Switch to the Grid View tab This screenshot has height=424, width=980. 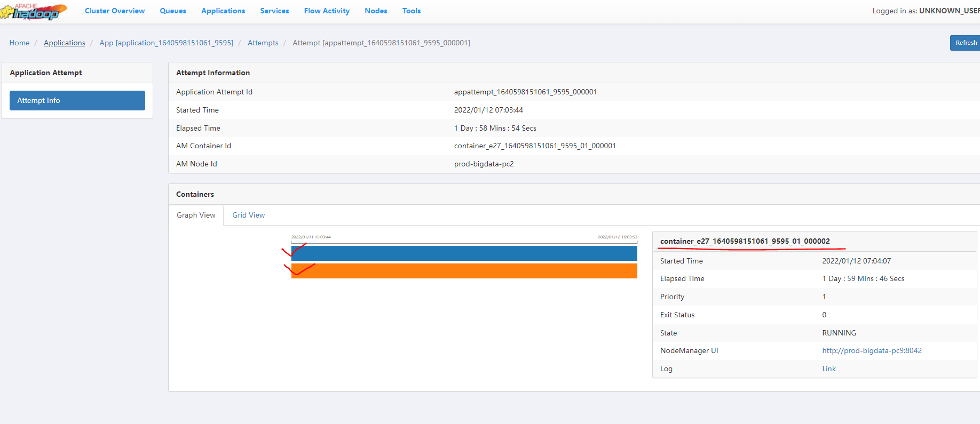click(x=249, y=215)
